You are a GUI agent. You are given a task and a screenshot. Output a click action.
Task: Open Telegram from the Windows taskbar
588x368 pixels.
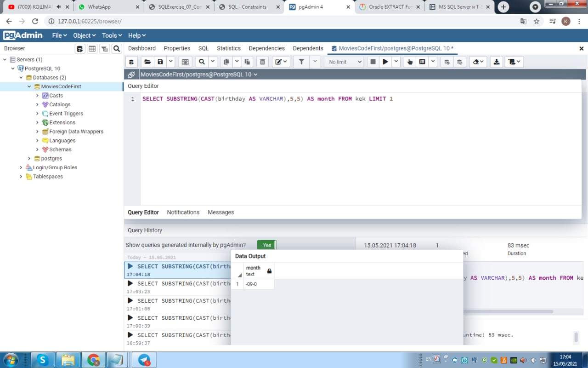click(144, 360)
